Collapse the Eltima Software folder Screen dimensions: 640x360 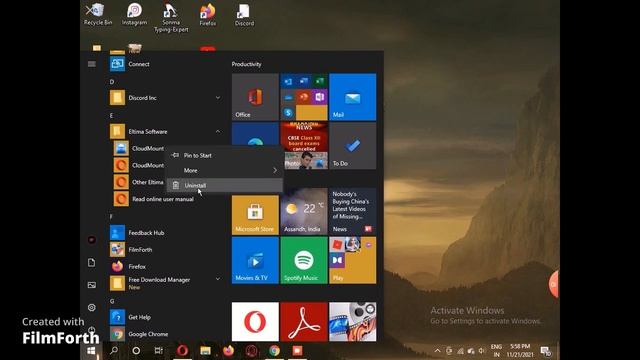coord(165,132)
